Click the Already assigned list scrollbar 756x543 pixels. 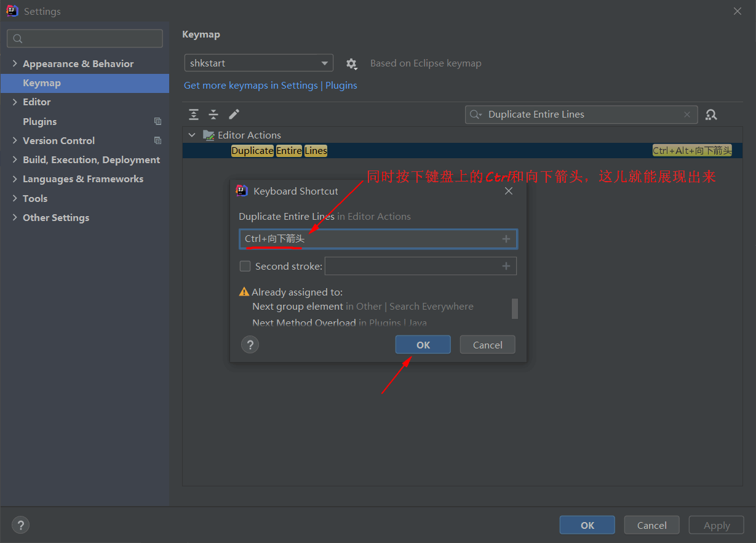(515, 308)
